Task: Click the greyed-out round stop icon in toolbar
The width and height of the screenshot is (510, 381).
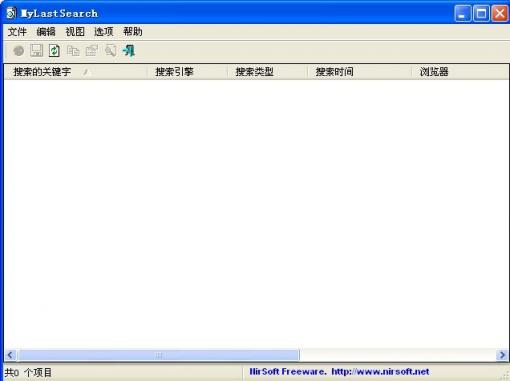Action: click(x=19, y=51)
